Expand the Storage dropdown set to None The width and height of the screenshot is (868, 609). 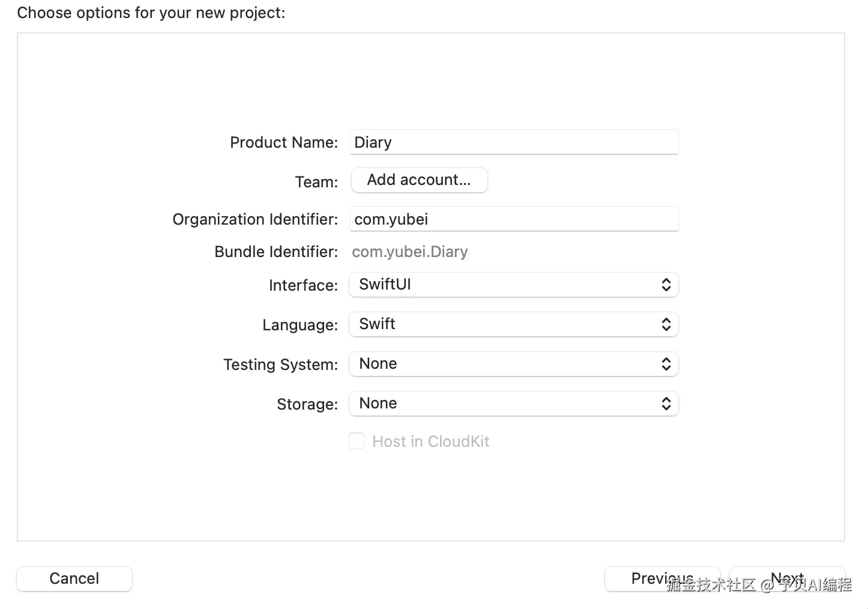(513, 404)
